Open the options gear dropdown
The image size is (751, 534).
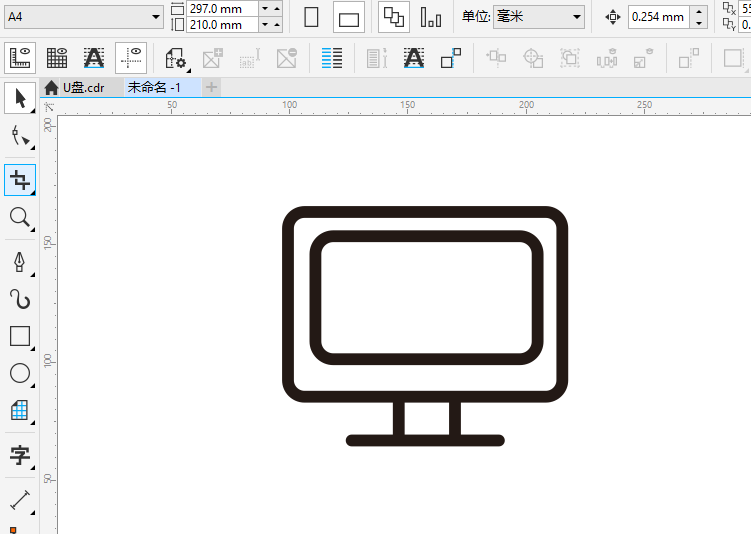tap(176, 59)
